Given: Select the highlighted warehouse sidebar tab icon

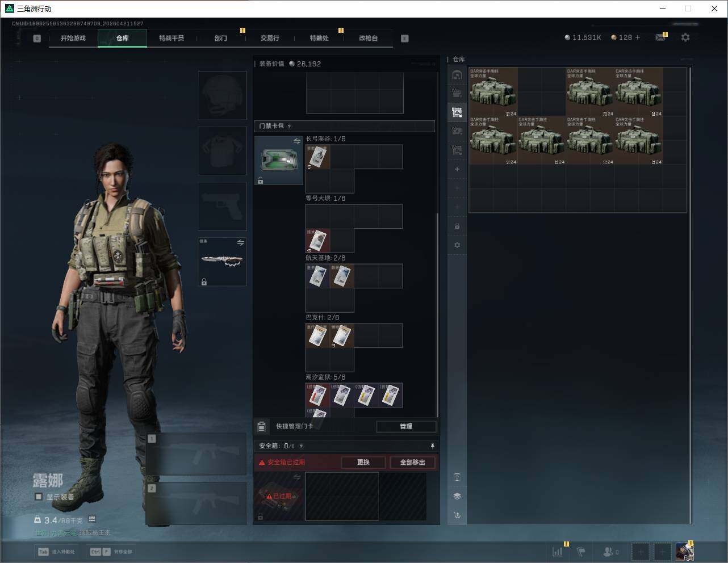Looking at the screenshot, I should (457, 112).
